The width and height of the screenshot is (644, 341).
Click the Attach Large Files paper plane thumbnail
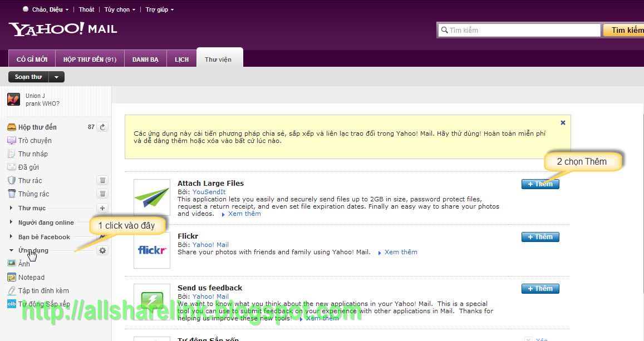(152, 197)
